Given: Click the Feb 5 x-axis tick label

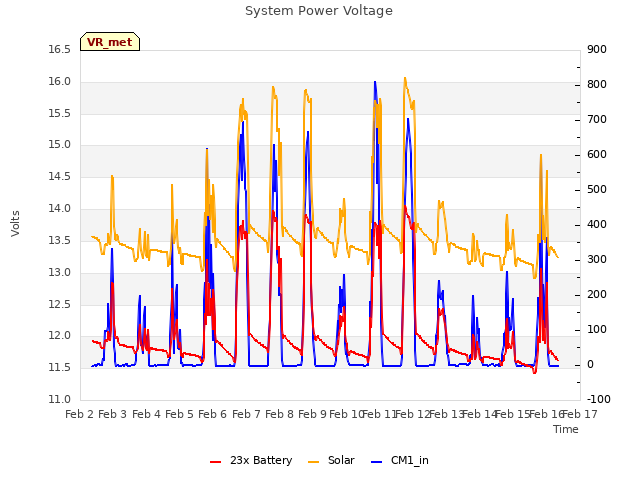Looking at the screenshot, I should (x=179, y=414).
